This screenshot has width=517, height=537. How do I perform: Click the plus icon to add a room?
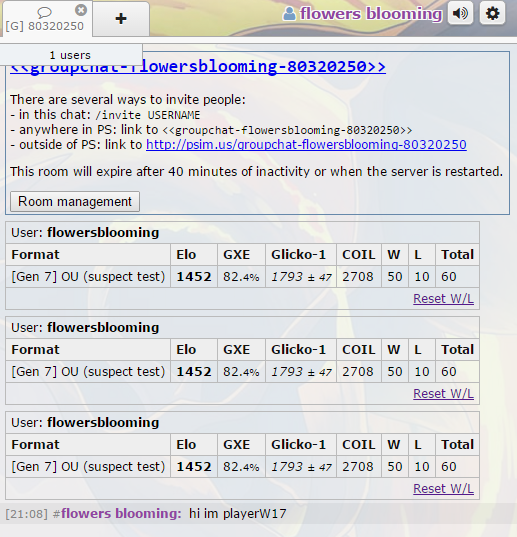click(x=121, y=18)
